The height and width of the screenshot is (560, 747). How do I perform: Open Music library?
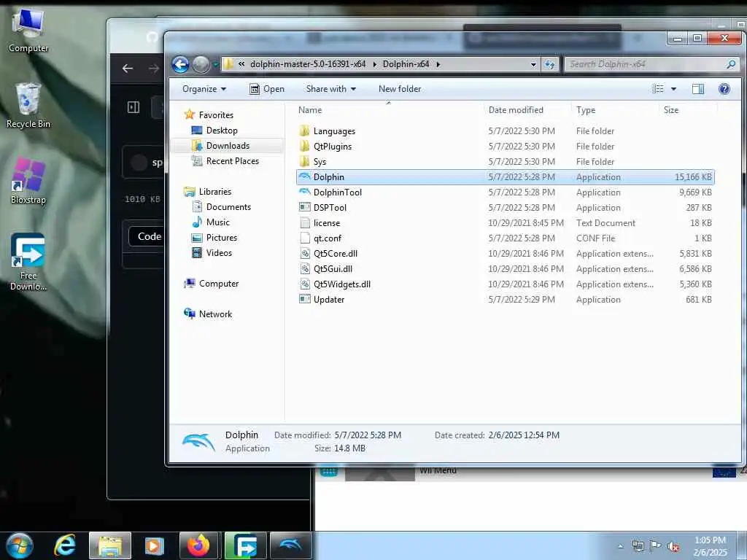(217, 222)
